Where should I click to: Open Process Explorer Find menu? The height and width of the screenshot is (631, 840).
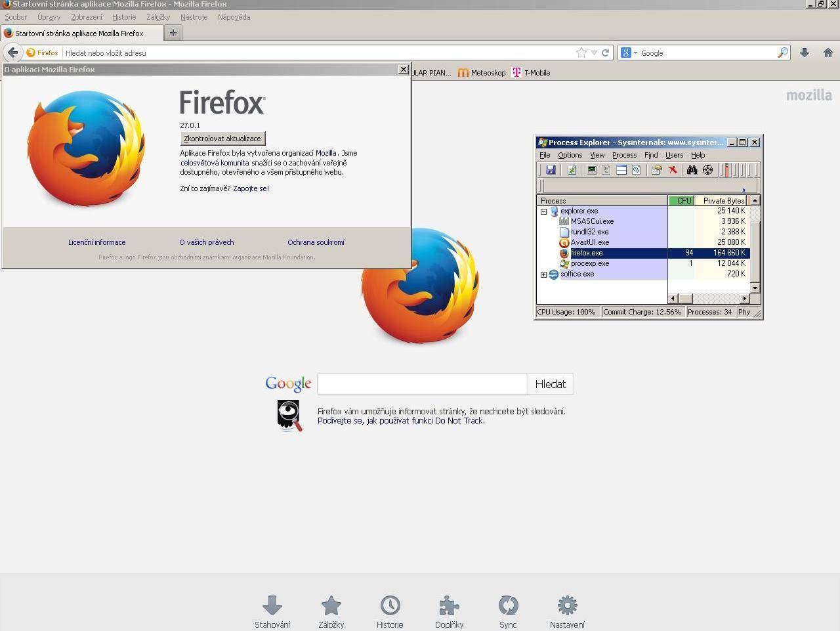pyautogui.click(x=651, y=155)
